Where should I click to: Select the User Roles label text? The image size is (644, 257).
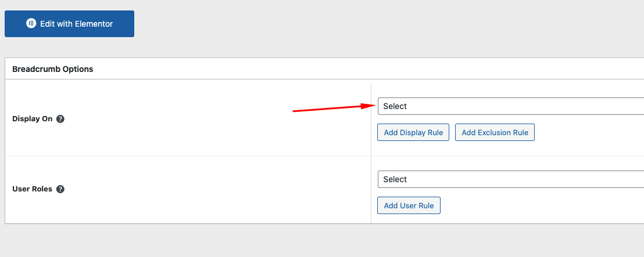[x=33, y=189]
